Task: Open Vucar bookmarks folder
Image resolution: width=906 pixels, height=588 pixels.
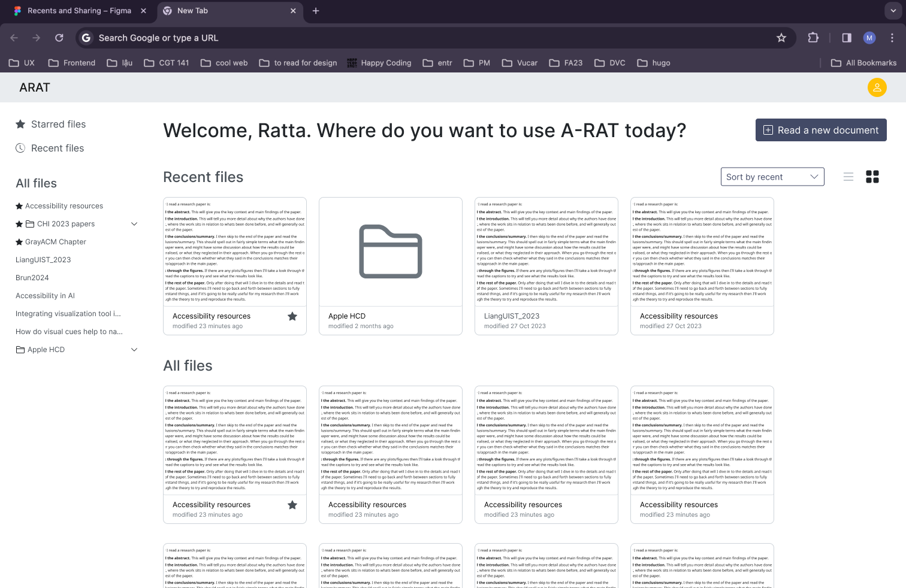Action: (520, 63)
